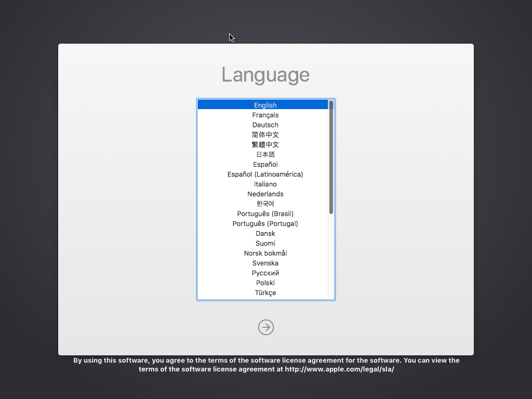This screenshot has width=532, height=399.
Task: Select Deutsch in the language list
Action: (x=265, y=125)
